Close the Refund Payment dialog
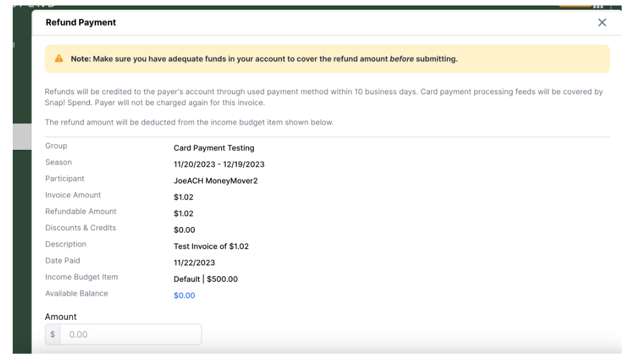The height and width of the screenshot is (364, 635). click(602, 22)
